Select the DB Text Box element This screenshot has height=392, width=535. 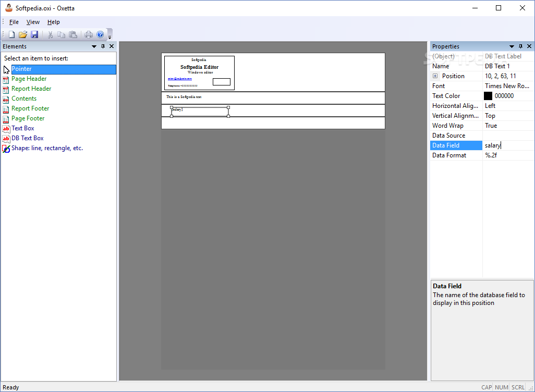point(27,138)
